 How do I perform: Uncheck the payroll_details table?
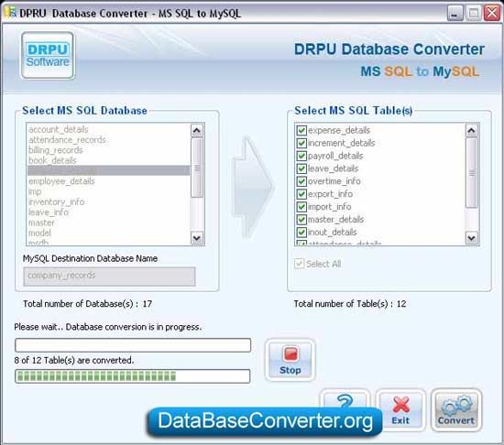[x=301, y=156]
